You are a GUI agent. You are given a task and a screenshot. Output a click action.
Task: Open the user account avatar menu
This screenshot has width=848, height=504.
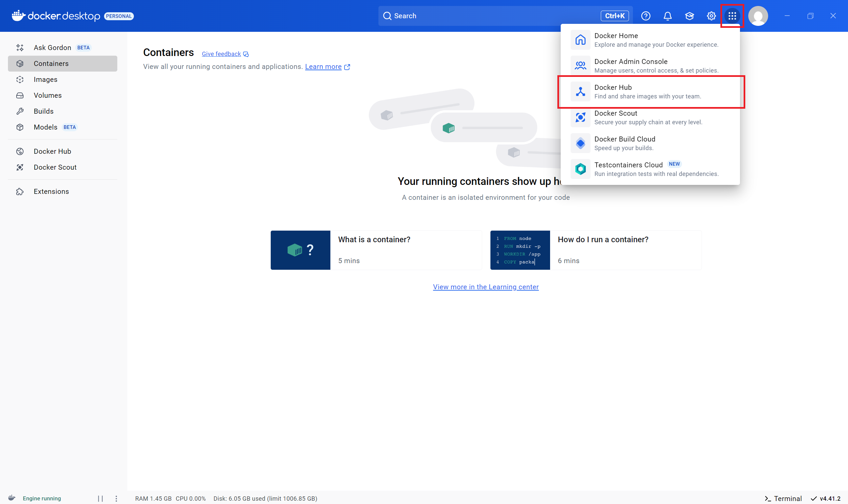pos(758,16)
